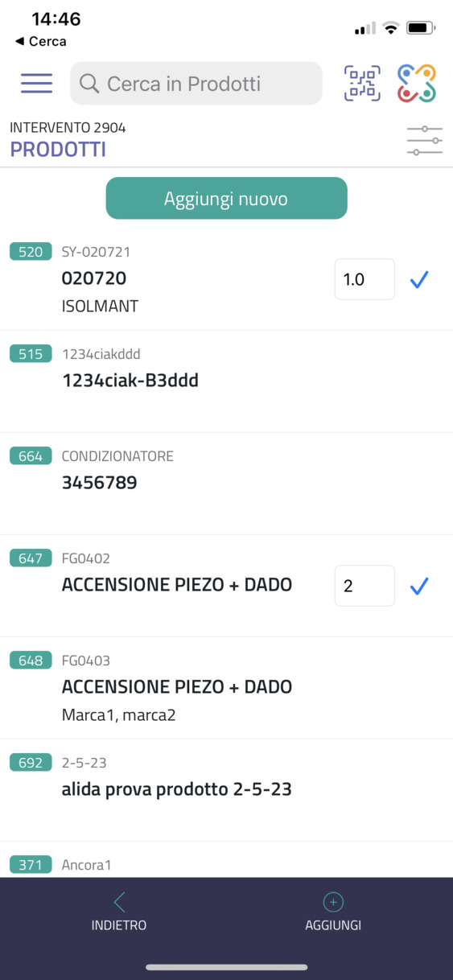Image resolution: width=453 pixels, height=980 pixels.
Task: Open the hamburger menu
Action: tap(36, 84)
